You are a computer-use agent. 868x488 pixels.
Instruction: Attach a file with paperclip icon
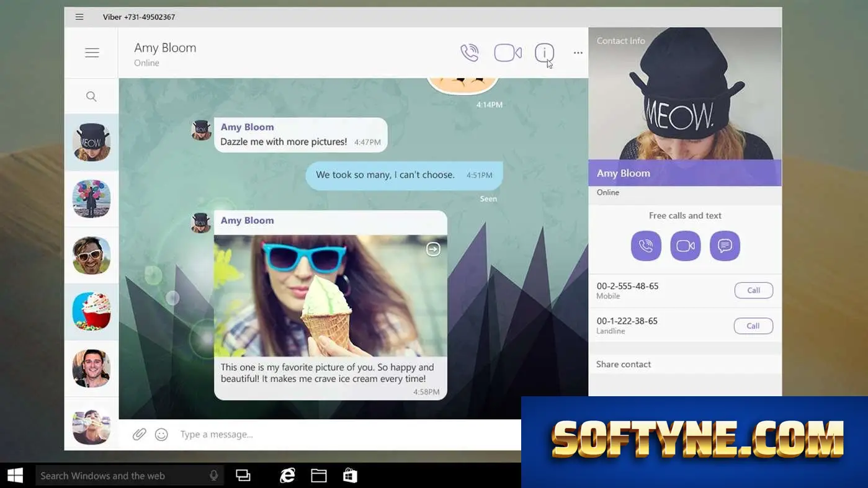(140, 434)
